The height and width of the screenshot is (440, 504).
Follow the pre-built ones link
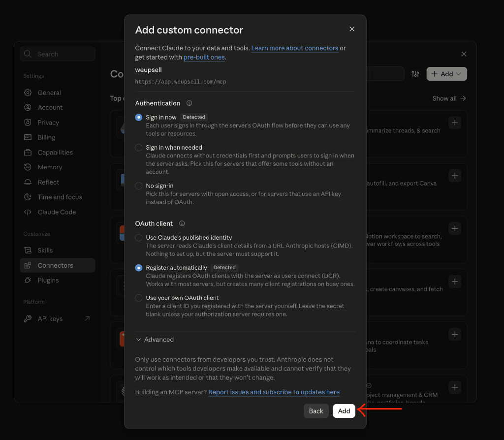coord(204,57)
